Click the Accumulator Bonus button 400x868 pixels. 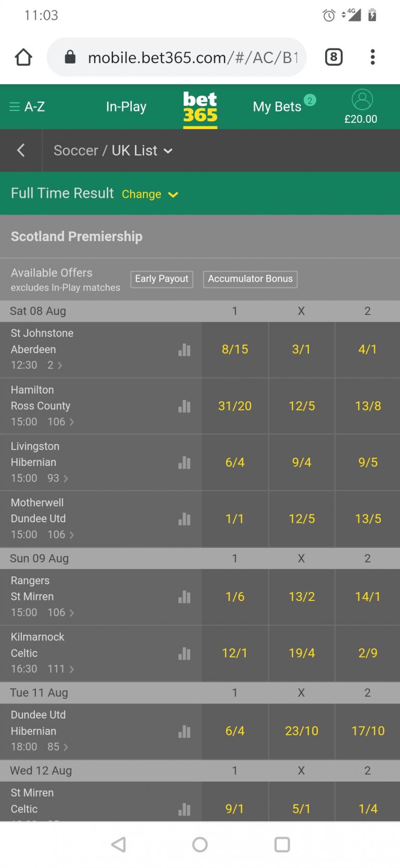[250, 279]
